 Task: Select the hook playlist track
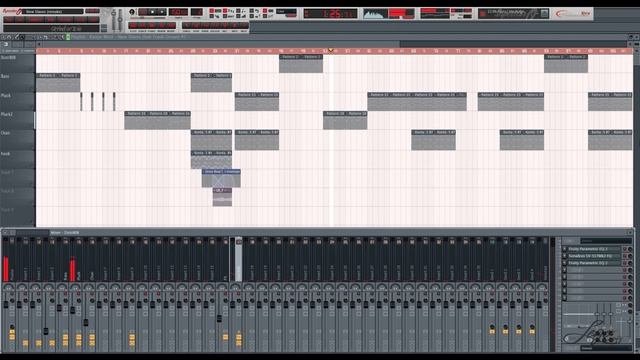18,159
